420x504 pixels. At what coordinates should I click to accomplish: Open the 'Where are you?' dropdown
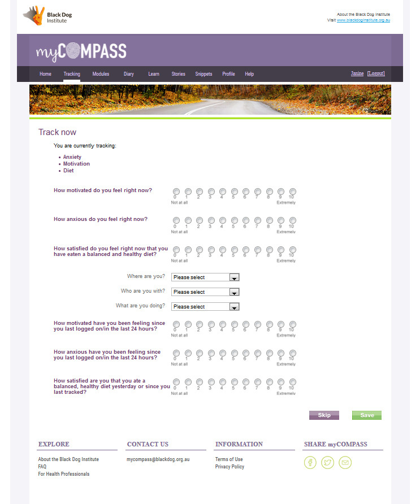coord(205,277)
